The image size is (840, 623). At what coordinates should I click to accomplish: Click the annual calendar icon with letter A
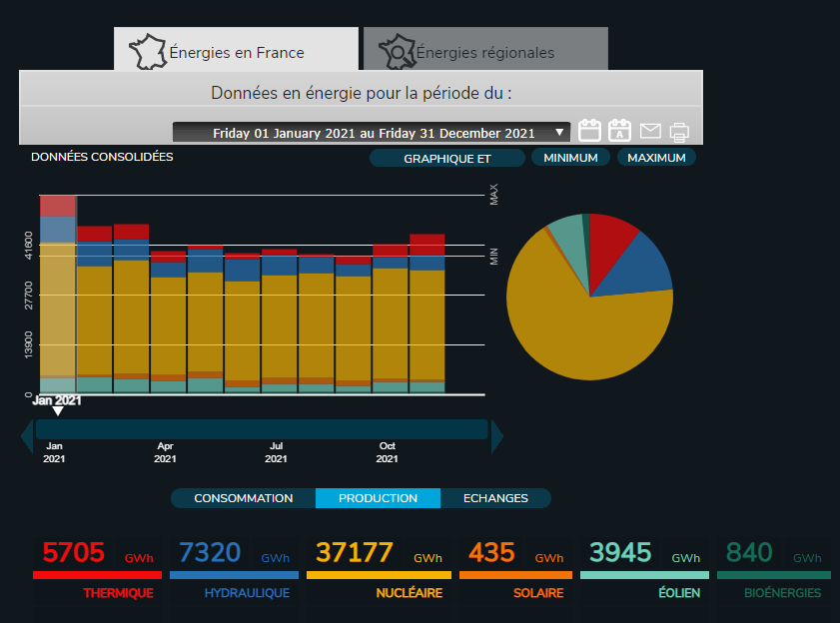tap(619, 131)
